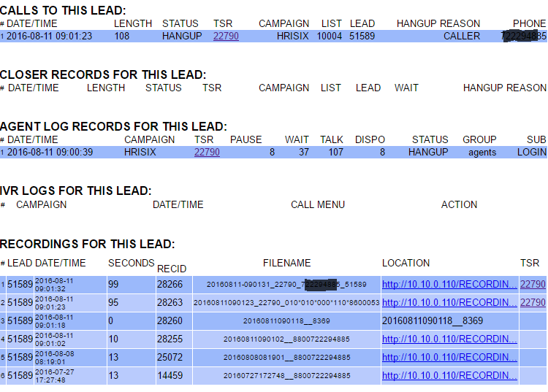Click WAIT column header in Closer Records

pos(406,88)
